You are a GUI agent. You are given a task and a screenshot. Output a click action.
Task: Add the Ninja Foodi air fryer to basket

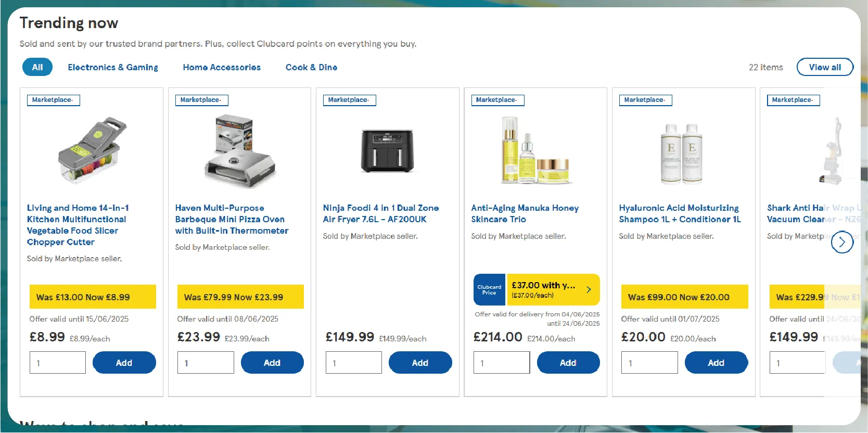pos(420,363)
